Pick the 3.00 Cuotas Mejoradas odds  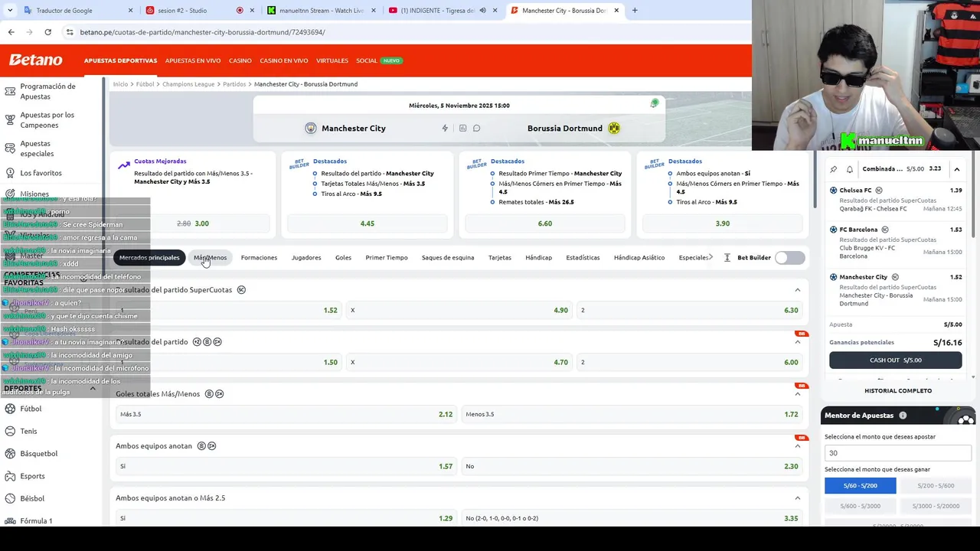194,223
